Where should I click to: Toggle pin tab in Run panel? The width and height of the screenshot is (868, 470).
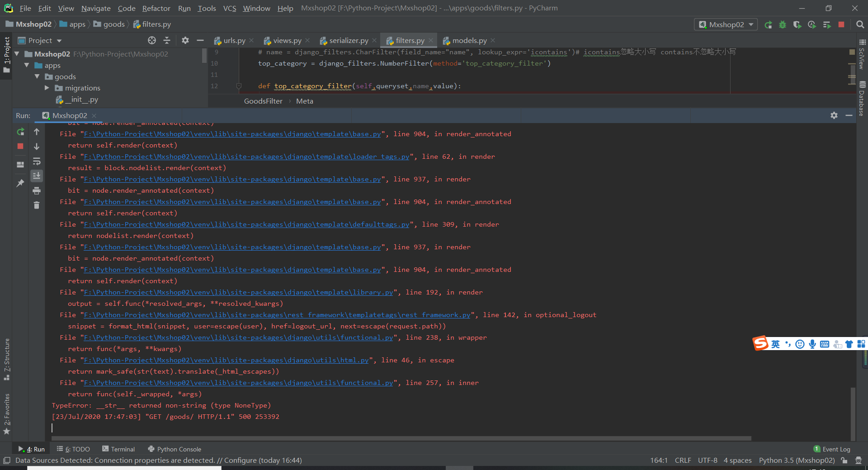(x=20, y=183)
